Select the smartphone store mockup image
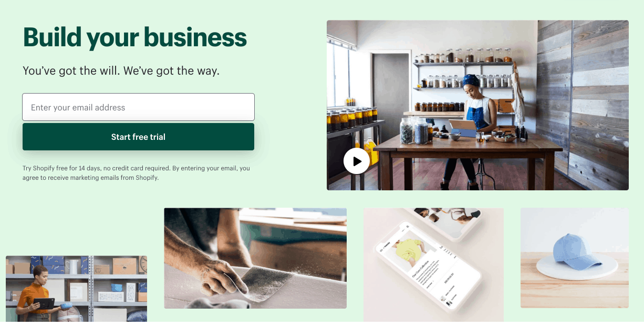 [433, 264]
